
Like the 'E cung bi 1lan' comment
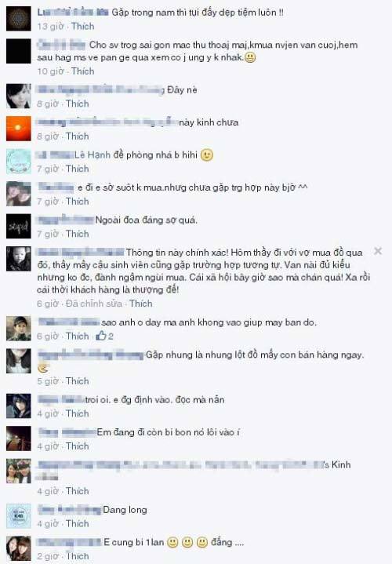[x=78, y=556]
